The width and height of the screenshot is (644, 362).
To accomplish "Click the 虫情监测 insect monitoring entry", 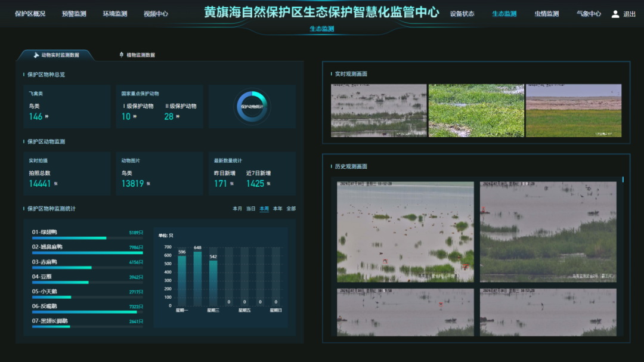I will click(x=546, y=13).
